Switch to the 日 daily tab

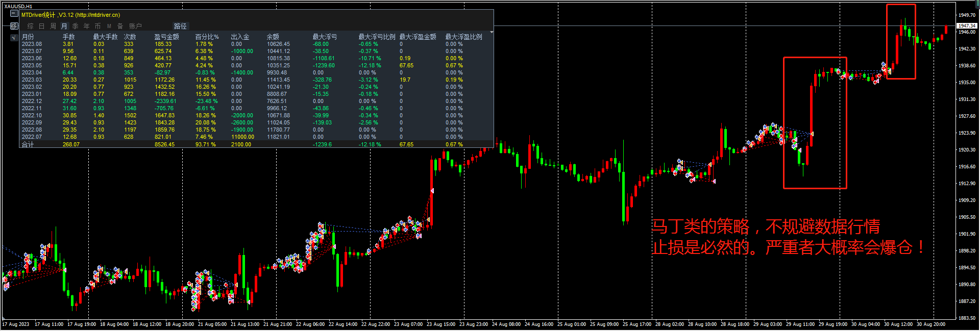click(42, 26)
